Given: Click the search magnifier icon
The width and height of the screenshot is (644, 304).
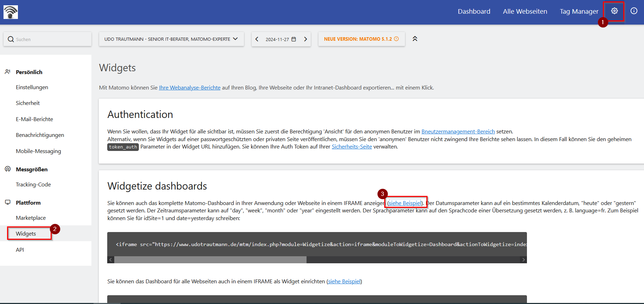Looking at the screenshot, I should coord(11,39).
